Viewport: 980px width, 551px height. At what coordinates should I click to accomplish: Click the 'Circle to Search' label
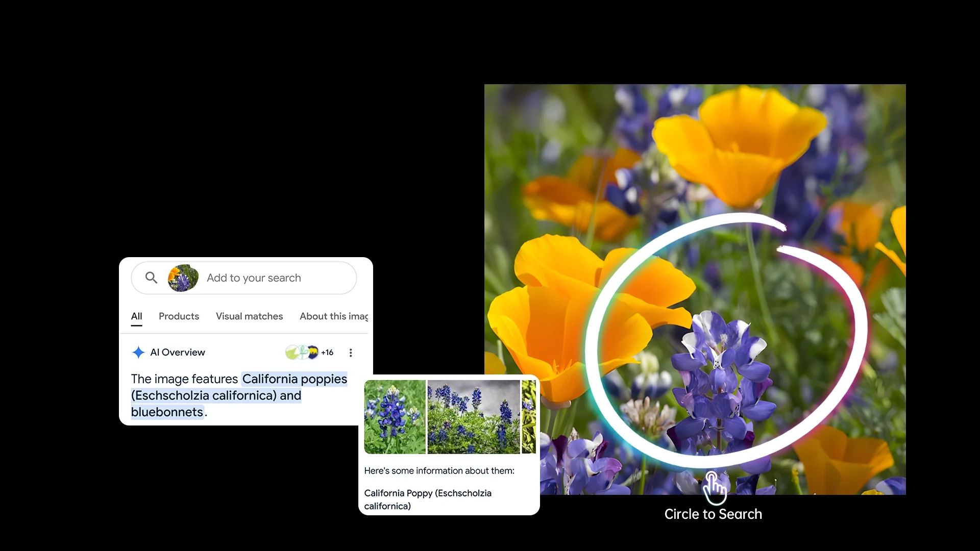point(713,514)
